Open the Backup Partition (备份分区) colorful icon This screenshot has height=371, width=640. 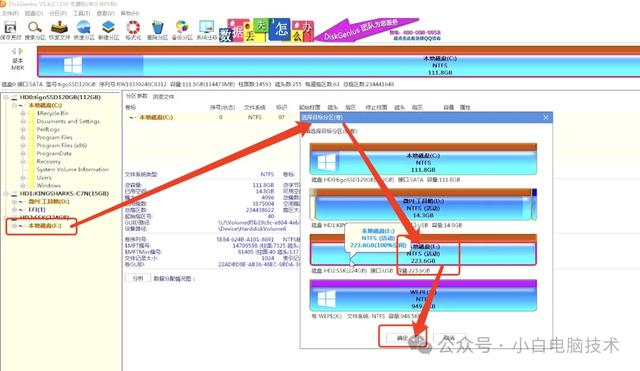(182, 28)
